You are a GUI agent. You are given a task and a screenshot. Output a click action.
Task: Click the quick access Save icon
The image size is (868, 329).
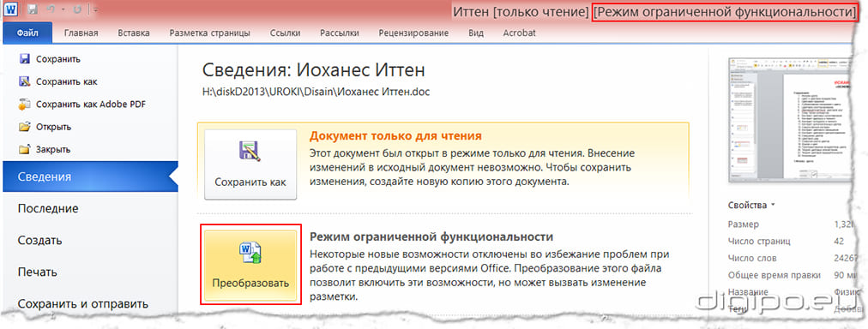33,9
